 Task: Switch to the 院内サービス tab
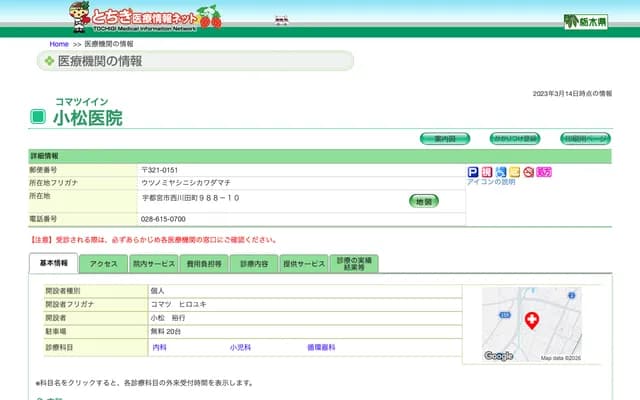(153, 264)
